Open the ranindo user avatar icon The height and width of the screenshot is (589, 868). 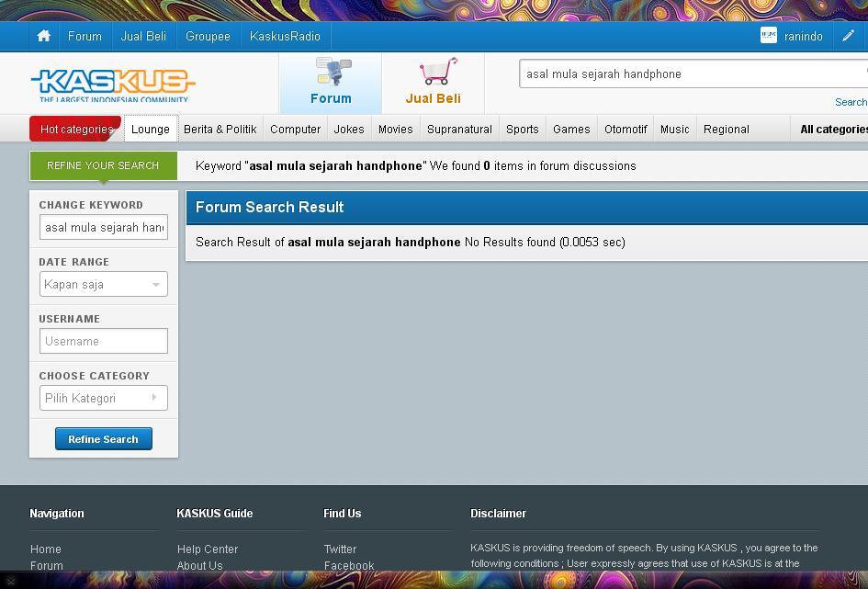pos(769,36)
